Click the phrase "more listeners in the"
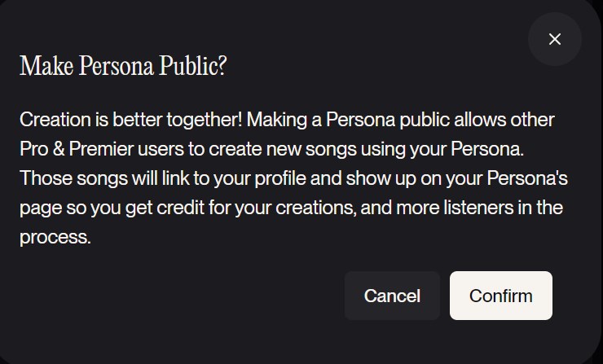The width and height of the screenshot is (603, 364). (x=481, y=208)
